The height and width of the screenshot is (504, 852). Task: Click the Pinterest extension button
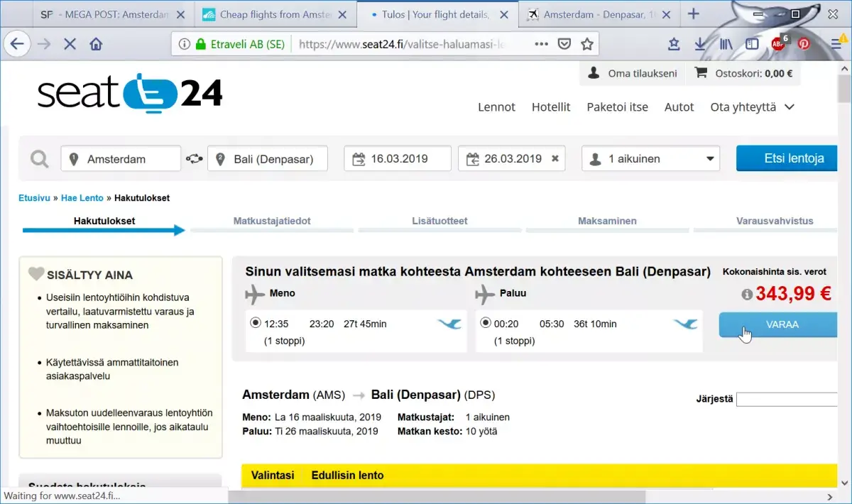coord(804,44)
